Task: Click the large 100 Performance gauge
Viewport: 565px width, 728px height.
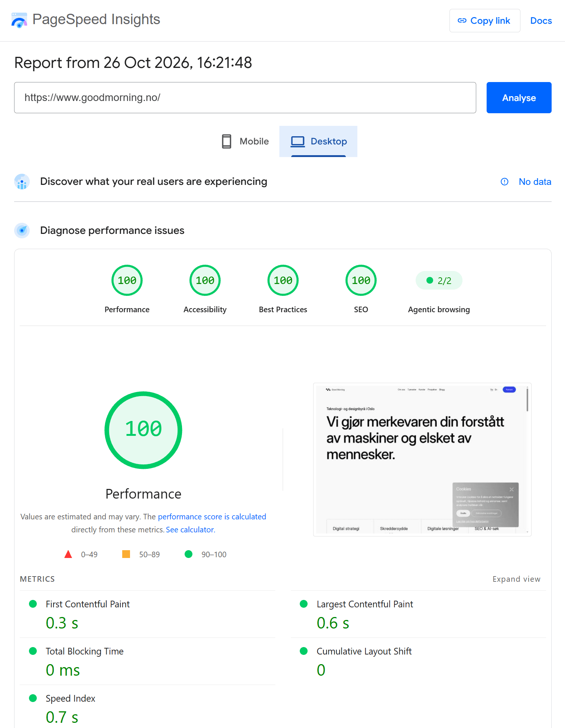Action: 143,430
